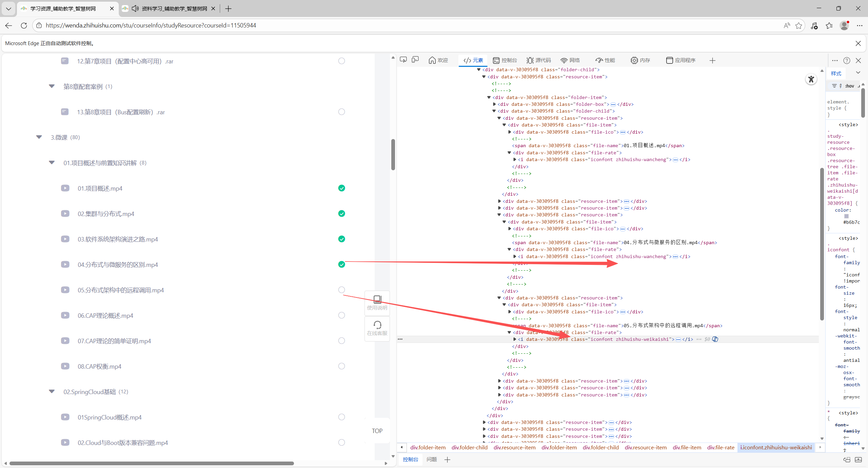The image size is (868, 468).
Task: Expand the folder-box div node in DOM tree
Action: pos(494,104)
